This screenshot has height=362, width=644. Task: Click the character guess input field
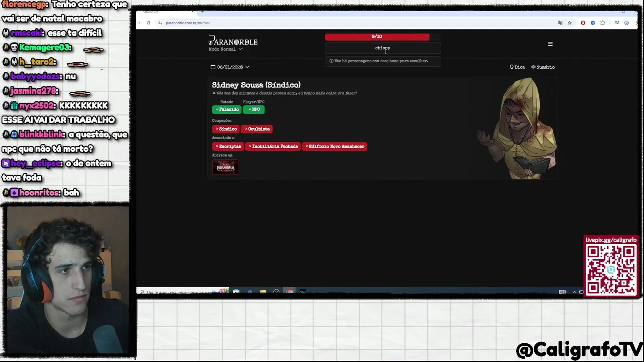(x=382, y=48)
